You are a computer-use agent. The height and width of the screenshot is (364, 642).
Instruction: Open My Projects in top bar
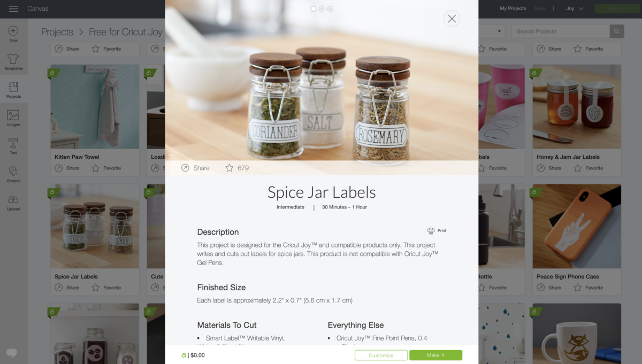(x=513, y=9)
